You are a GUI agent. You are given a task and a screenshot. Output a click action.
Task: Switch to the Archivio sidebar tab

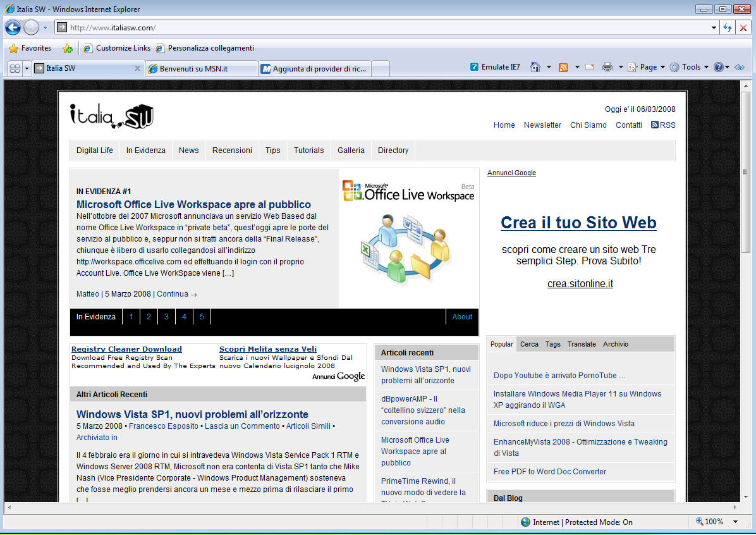[x=615, y=345]
